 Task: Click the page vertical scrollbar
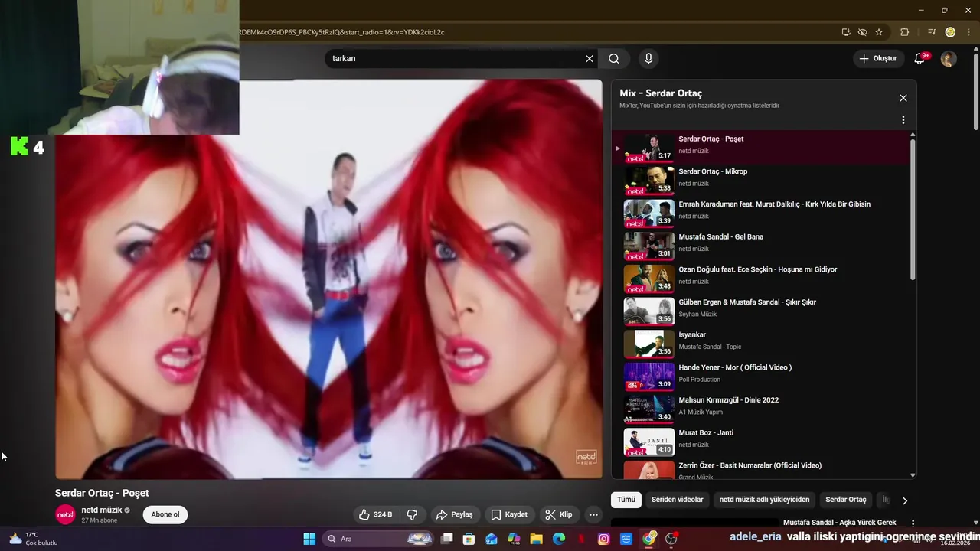[x=976, y=92]
